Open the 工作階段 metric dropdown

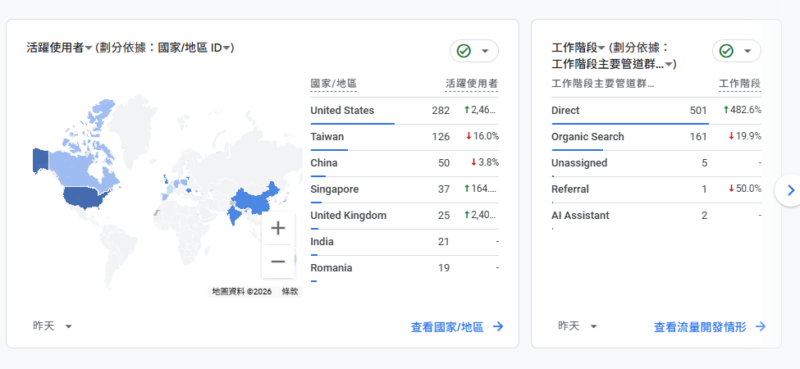578,48
